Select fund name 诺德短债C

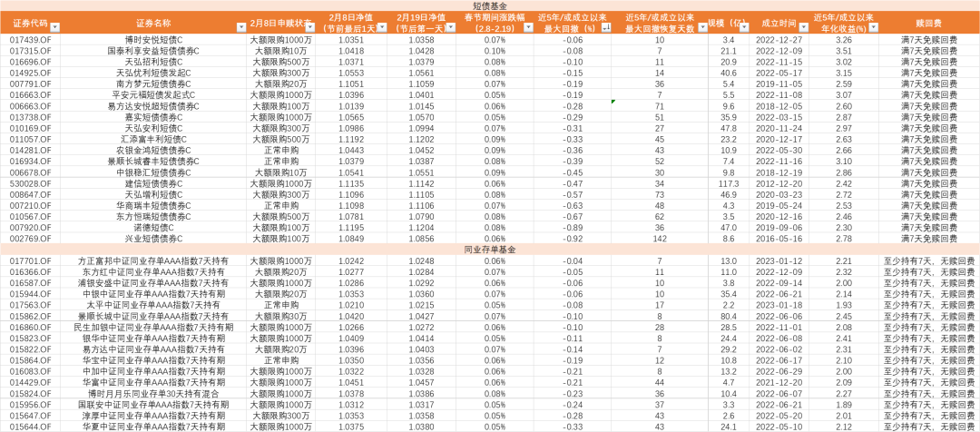point(153,228)
